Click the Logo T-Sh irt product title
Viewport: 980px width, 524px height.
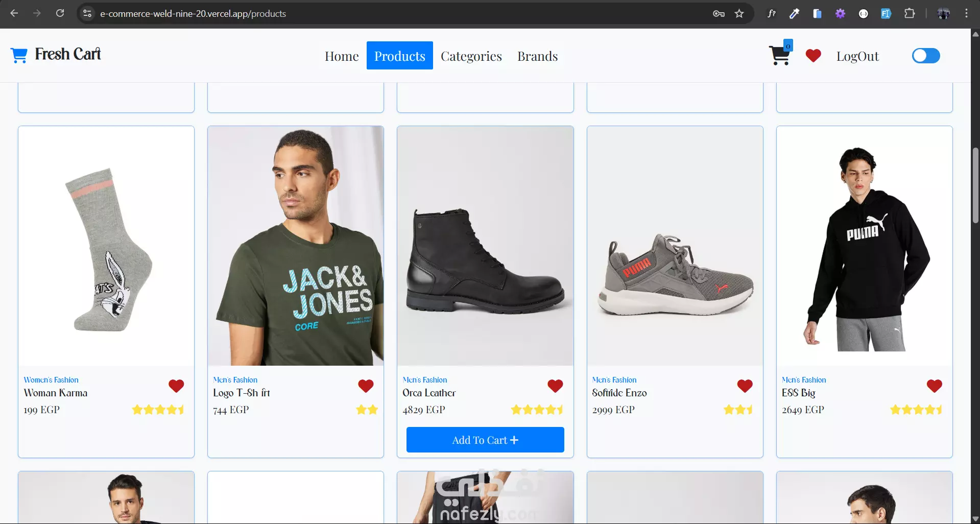(242, 393)
